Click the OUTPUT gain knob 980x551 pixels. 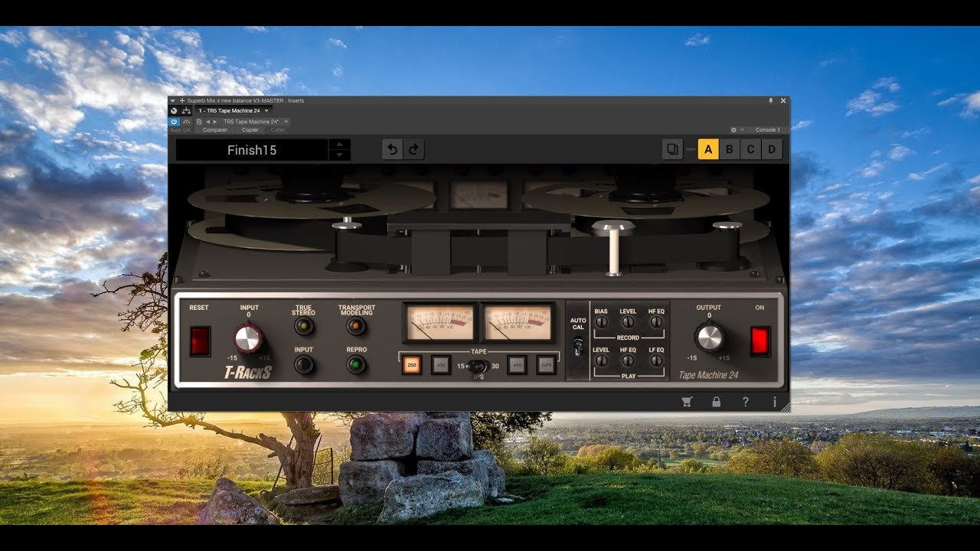709,337
